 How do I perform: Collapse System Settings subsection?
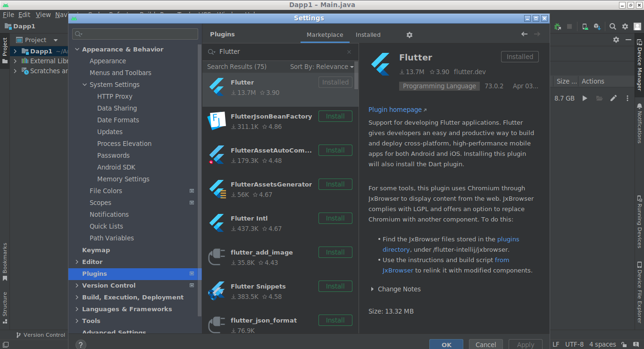(x=84, y=85)
